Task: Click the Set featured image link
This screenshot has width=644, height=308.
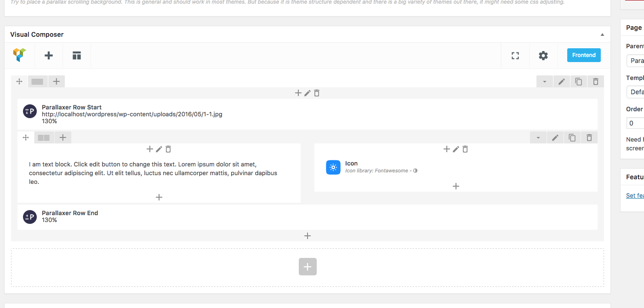Action: 635,195
